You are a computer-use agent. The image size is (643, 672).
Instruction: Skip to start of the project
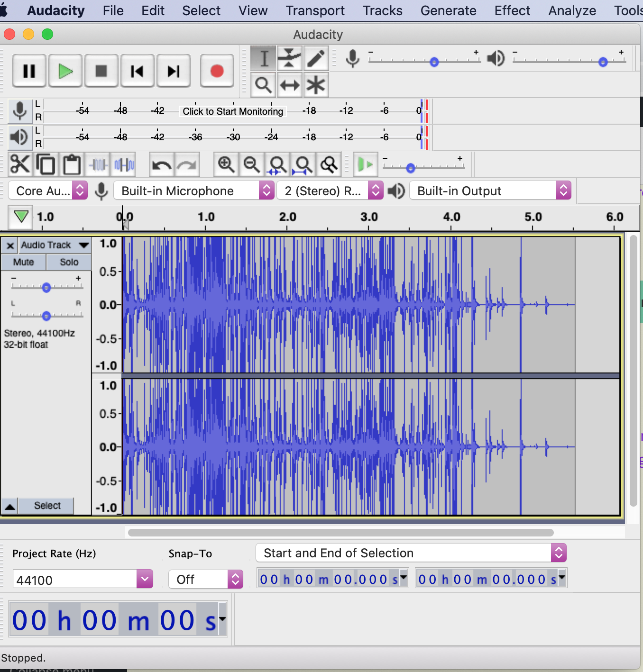click(138, 71)
